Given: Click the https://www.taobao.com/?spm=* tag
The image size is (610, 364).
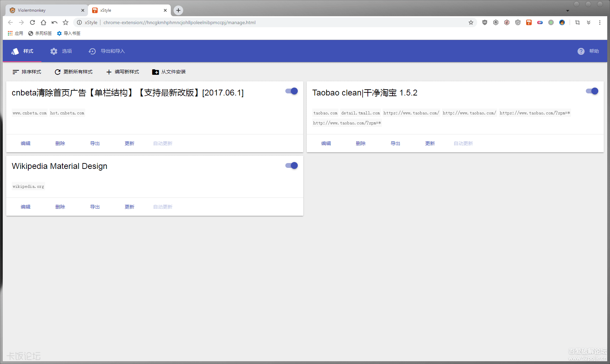Looking at the screenshot, I should coord(535,113).
